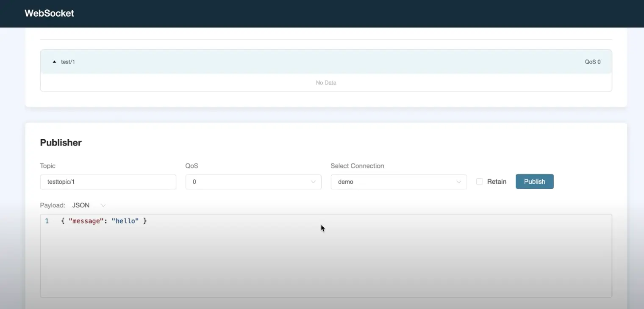The image size is (644, 309).
Task: Open the QoS dropdown showing 0
Action: (253, 182)
